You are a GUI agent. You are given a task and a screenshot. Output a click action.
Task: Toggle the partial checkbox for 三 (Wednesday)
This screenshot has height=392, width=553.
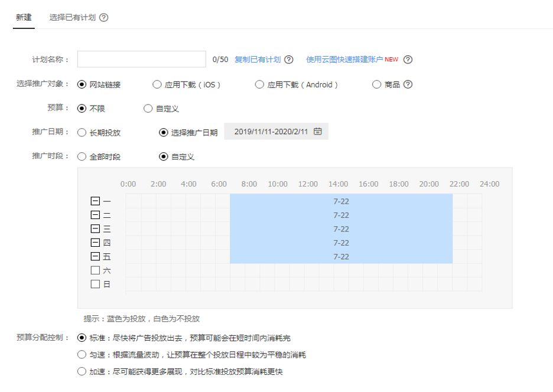tap(95, 229)
